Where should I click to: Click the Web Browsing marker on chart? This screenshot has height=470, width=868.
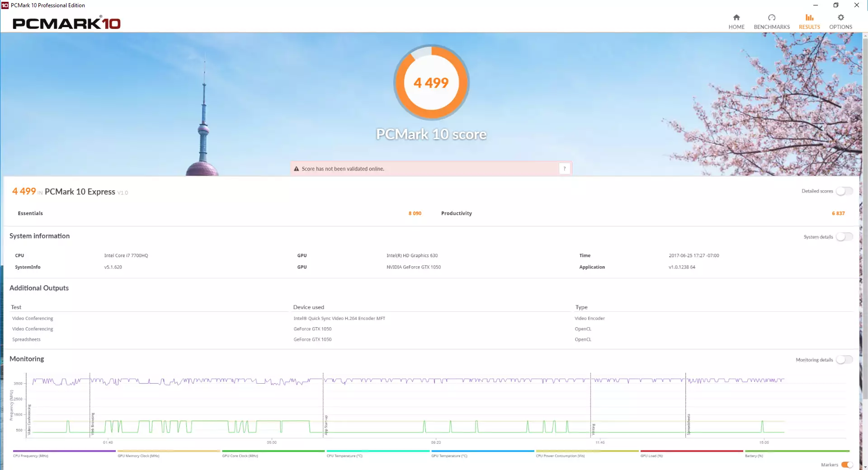[x=93, y=423]
